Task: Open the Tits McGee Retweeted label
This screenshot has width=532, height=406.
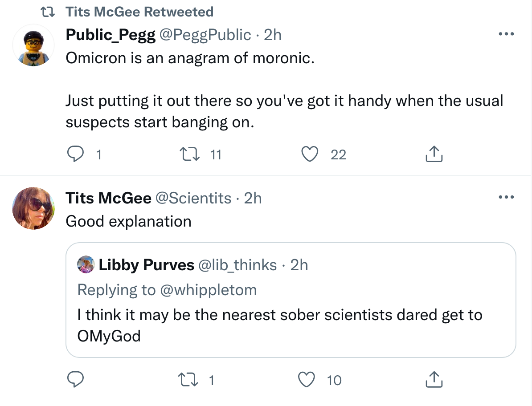Action: click(139, 12)
